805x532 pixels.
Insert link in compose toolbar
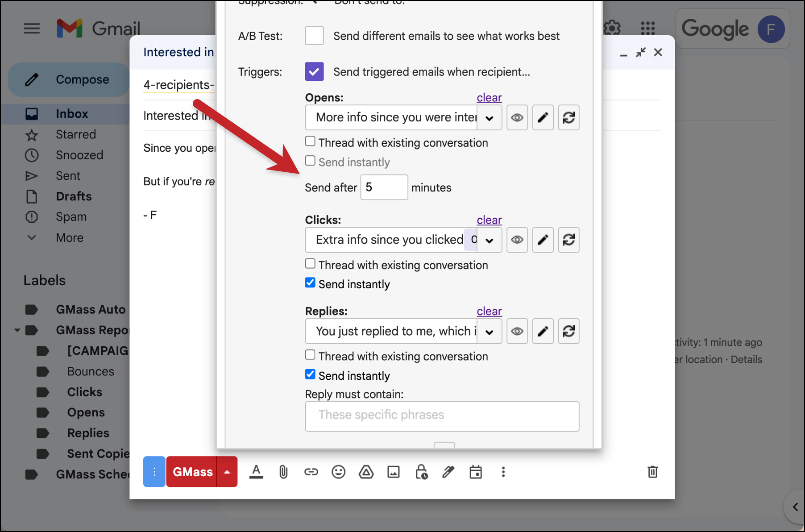311,472
